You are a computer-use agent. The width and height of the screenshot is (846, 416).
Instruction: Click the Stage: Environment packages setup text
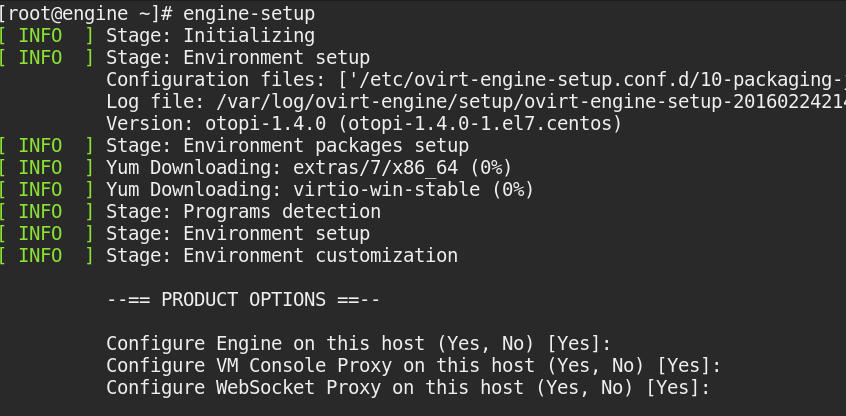coord(287,146)
